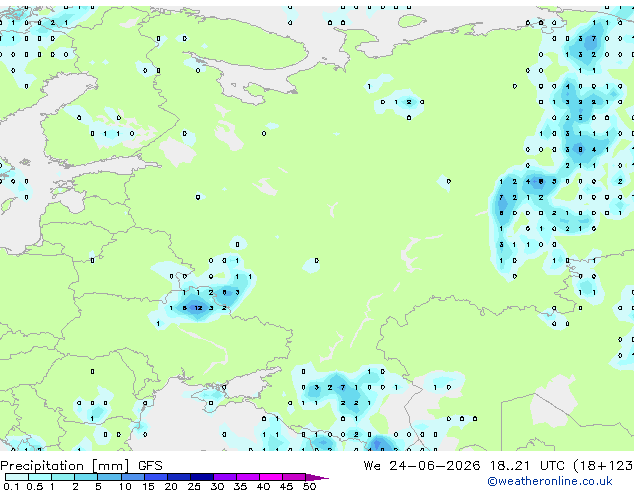Pick the 5–10 mm legend swatch

[x=109, y=477]
